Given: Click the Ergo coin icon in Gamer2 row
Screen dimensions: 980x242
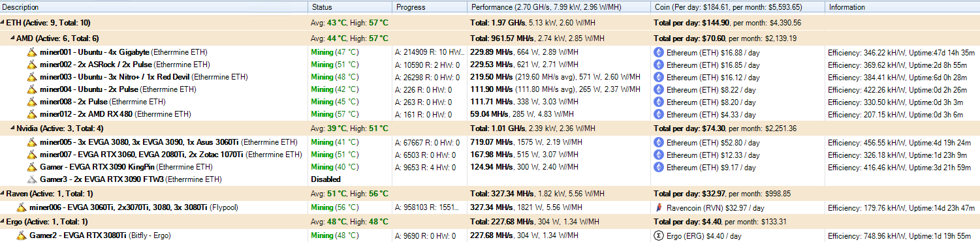Looking at the screenshot, I should 659,235.
